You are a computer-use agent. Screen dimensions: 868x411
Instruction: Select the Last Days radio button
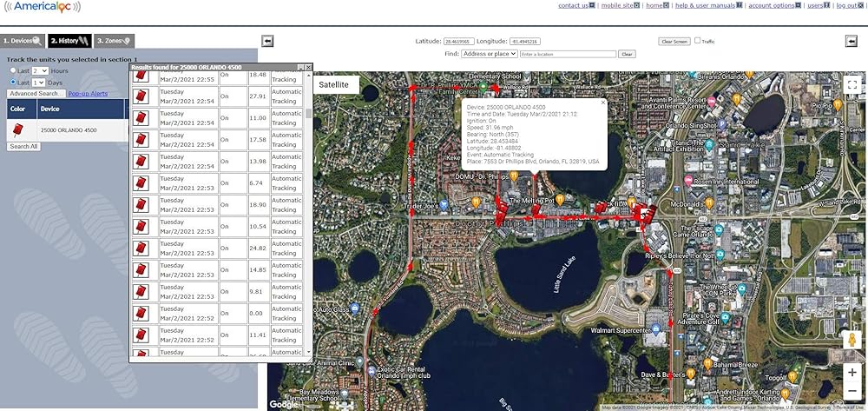pyautogui.click(x=12, y=82)
